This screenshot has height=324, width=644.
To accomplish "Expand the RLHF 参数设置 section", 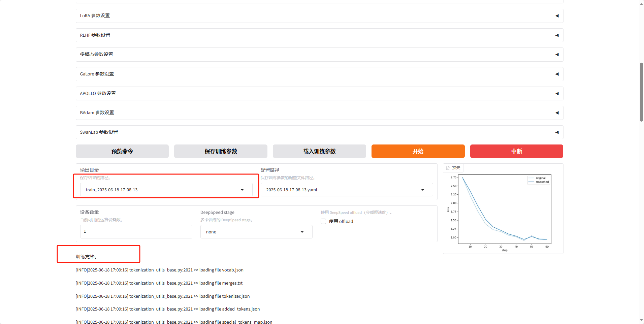I will click(319, 35).
